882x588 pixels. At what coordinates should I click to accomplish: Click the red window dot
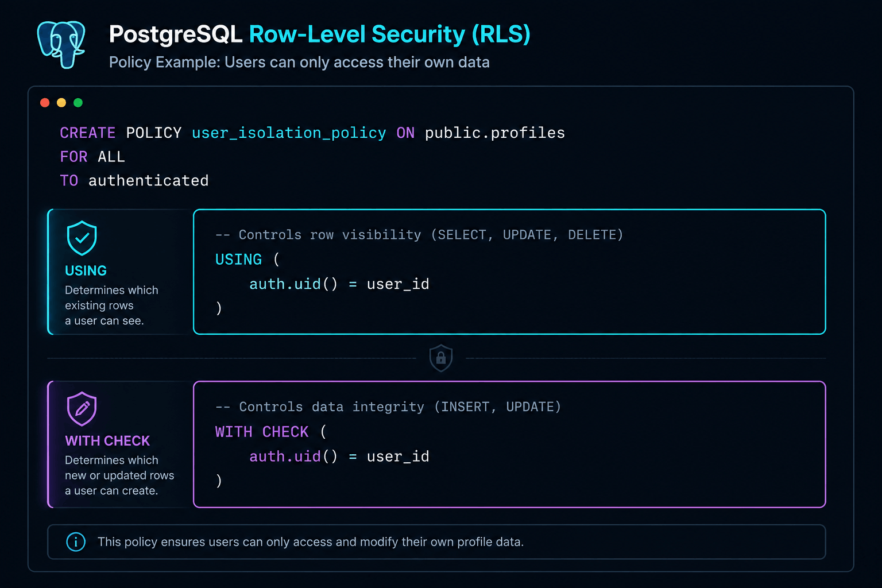click(45, 103)
